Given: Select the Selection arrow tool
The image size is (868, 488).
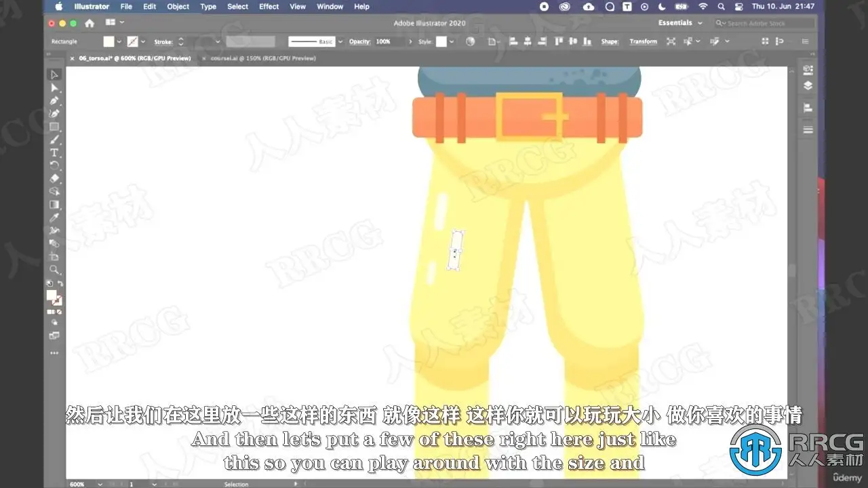Looking at the screenshot, I should click(54, 75).
